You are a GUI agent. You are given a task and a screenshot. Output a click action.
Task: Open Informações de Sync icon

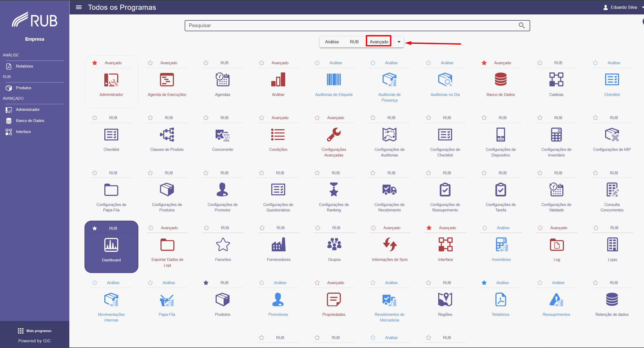pyautogui.click(x=390, y=244)
